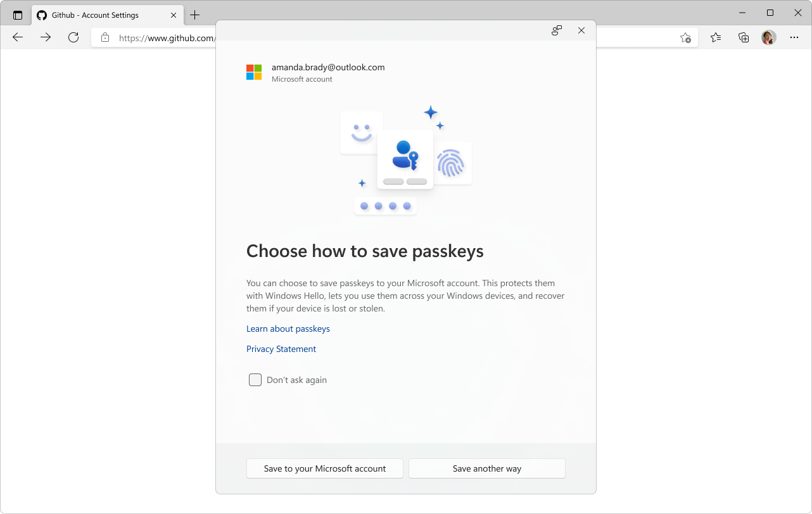
Task: Click the Microsoft account logo in the dialog
Action: pos(254,72)
